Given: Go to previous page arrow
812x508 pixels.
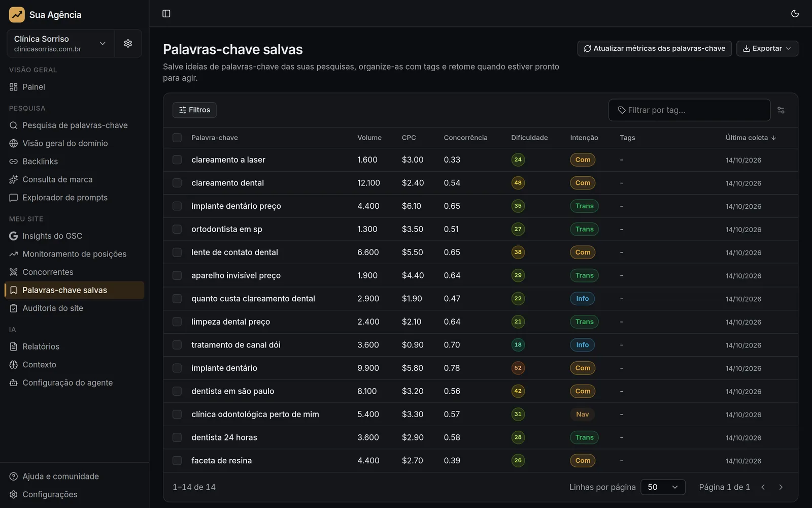Looking at the screenshot, I should click(763, 487).
